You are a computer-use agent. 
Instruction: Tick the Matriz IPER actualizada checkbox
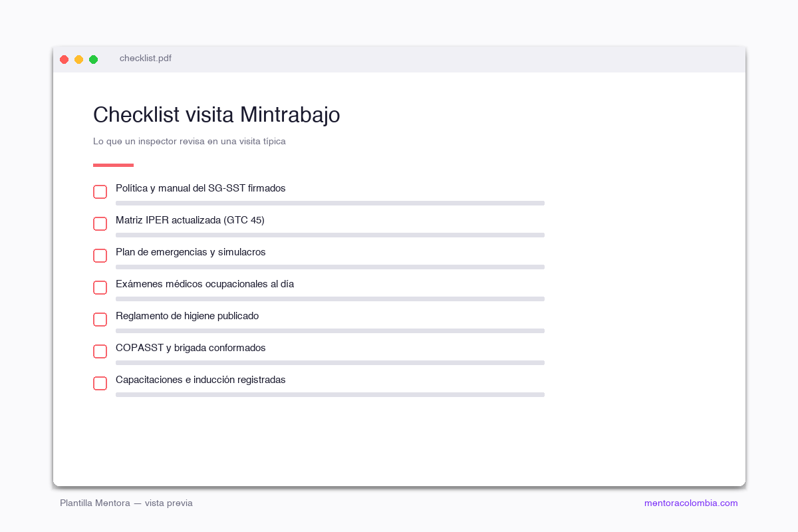[100, 224]
